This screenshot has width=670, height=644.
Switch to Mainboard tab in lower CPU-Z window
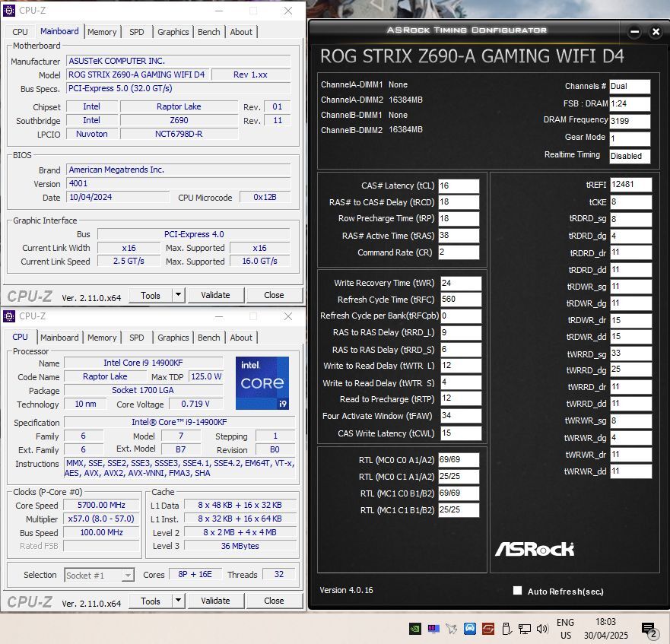(59, 338)
